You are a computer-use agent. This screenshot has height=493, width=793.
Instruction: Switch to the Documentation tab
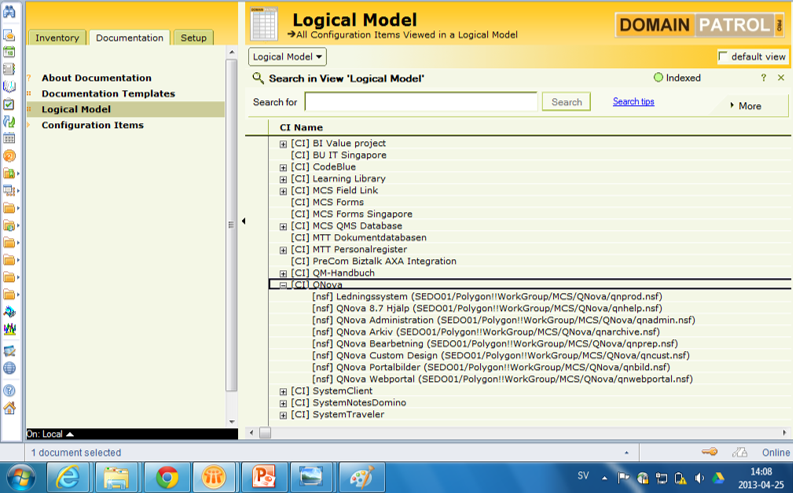129,37
